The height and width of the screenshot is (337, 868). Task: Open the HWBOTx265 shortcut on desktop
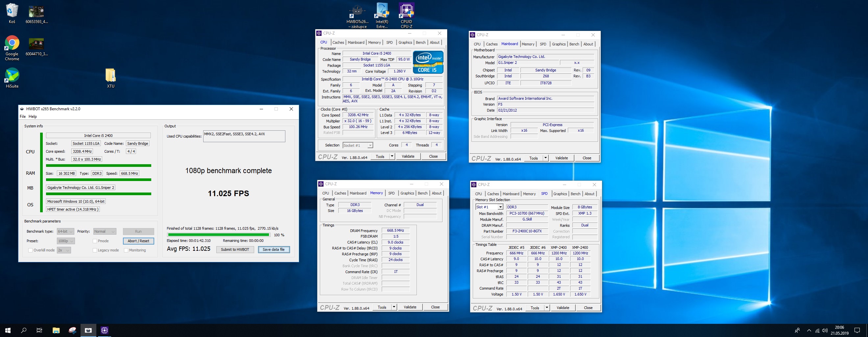point(357,16)
